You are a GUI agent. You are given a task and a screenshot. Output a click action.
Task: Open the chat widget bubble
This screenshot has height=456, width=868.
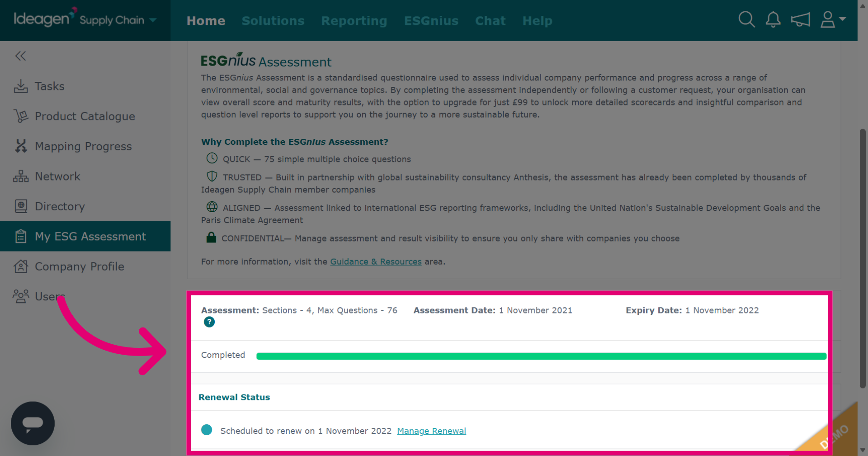[x=33, y=423]
